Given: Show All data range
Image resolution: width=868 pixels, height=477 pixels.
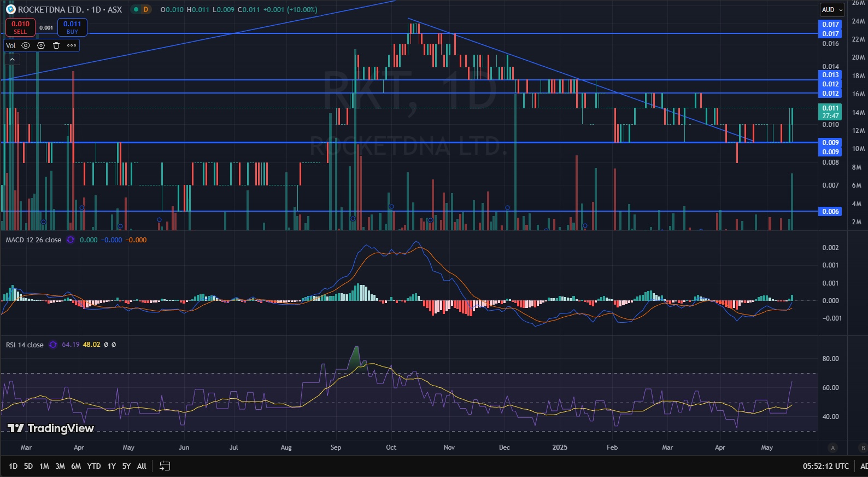Looking at the screenshot, I should point(142,466).
